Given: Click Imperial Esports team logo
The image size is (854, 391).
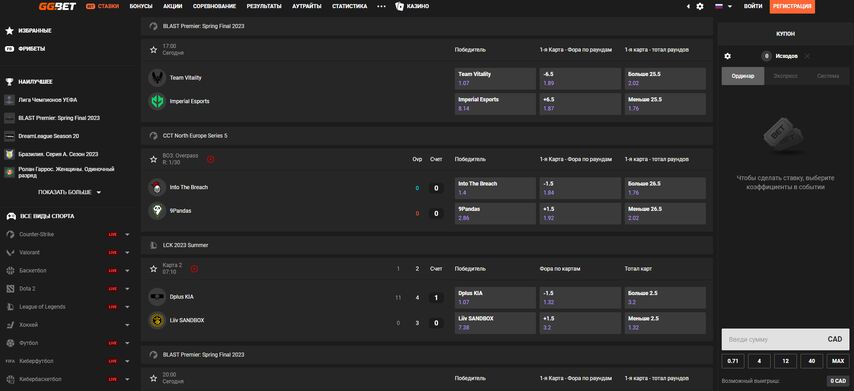Looking at the screenshot, I should (157, 101).
